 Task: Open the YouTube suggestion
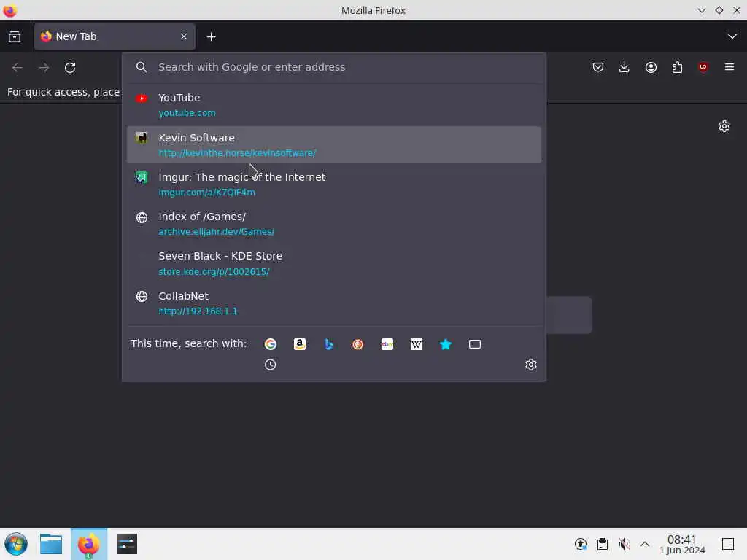pos(333,105)
